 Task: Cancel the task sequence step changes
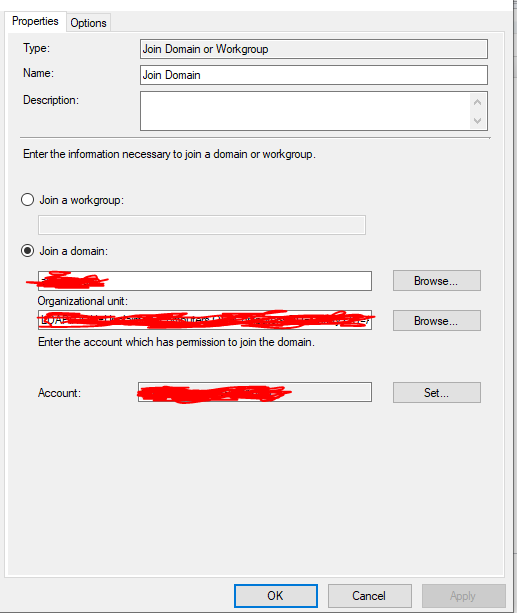(369, 596)
